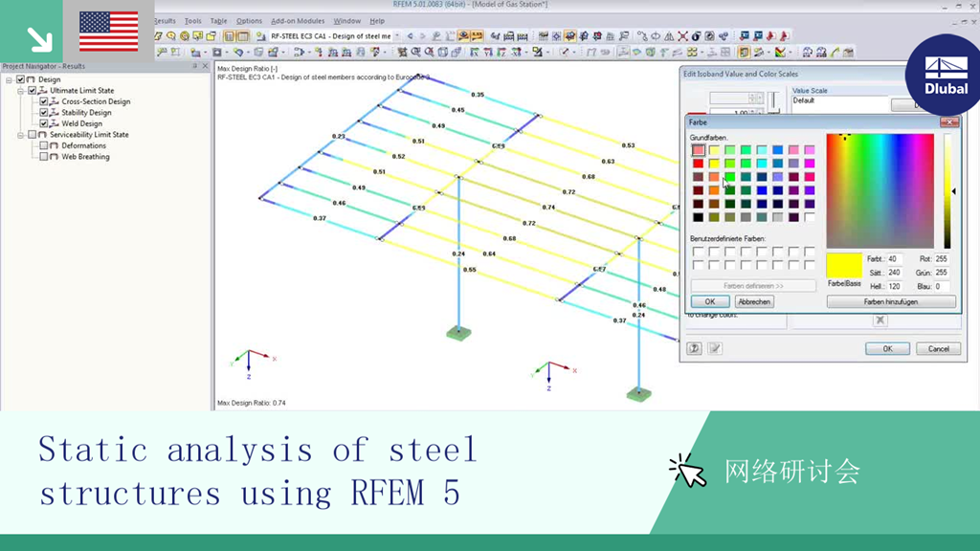Open the Help menu
Screen dimensions: 980x551
(377, 21)
